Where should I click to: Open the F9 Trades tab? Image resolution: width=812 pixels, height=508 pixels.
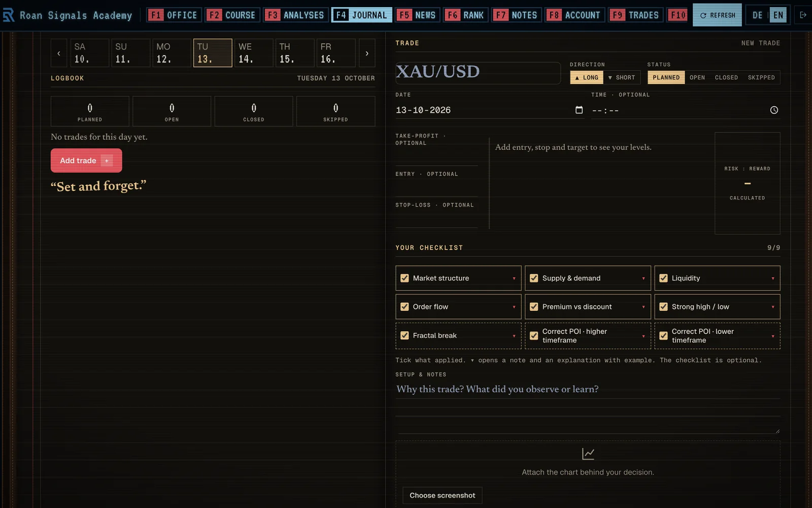(x=636, y=15)
